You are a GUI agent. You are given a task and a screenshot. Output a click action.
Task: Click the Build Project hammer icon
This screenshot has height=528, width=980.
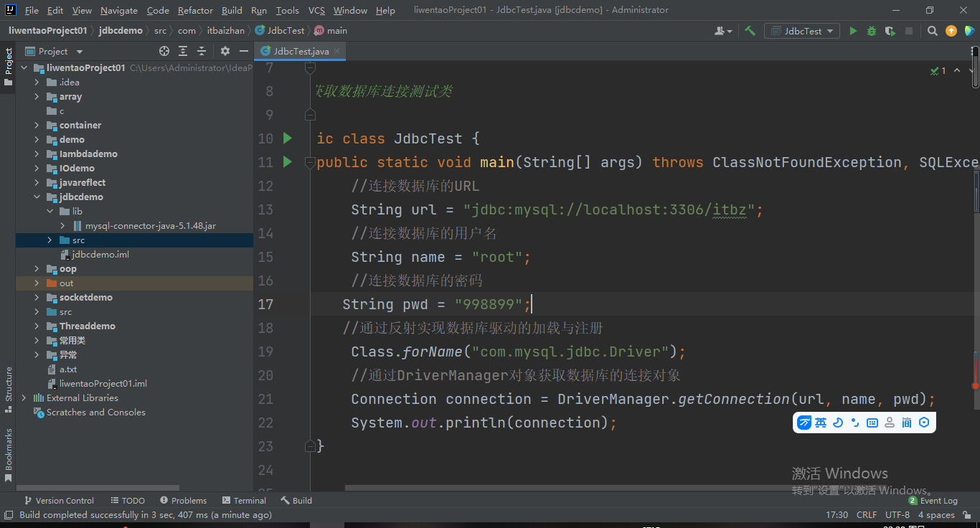click(x=750, y=31)
